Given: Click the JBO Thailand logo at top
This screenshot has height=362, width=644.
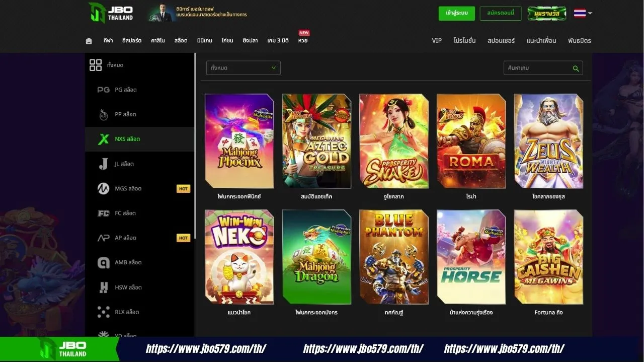Looking at the screenshot, I should (x=111, y=13).
